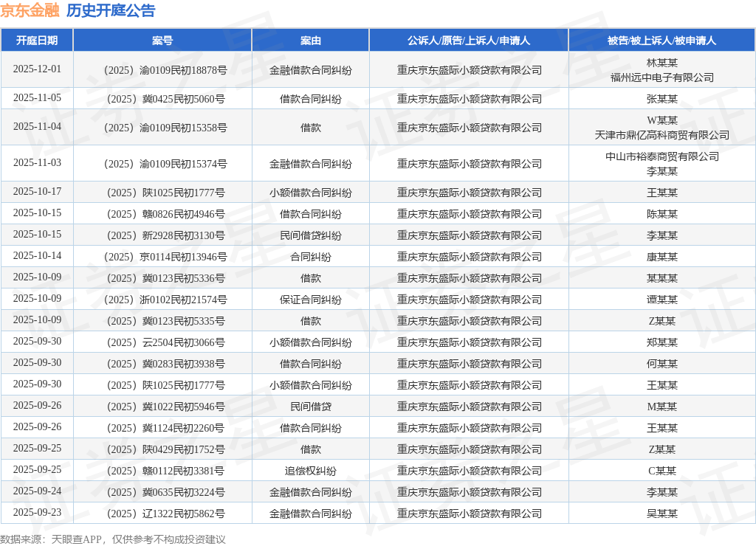The height and width of the screenshot is (546, 756).
Task: Click case number (2025)云2504民初3066号
Action: [165, 342]
